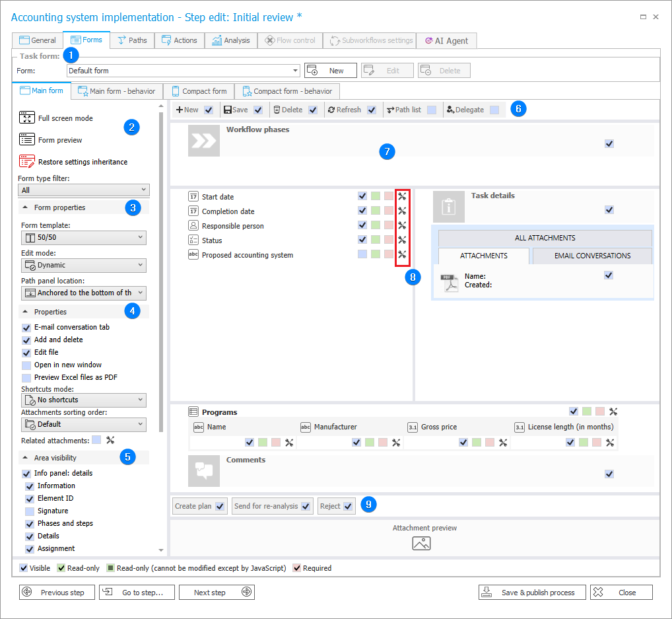
Task: Open Path panel location dropdown
Action: 84,293
